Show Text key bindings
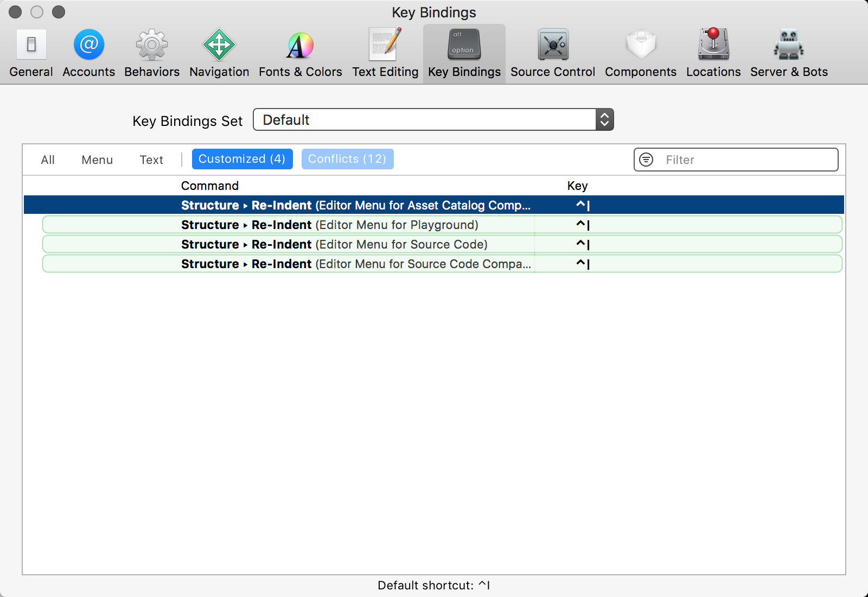 coord(151,160)
